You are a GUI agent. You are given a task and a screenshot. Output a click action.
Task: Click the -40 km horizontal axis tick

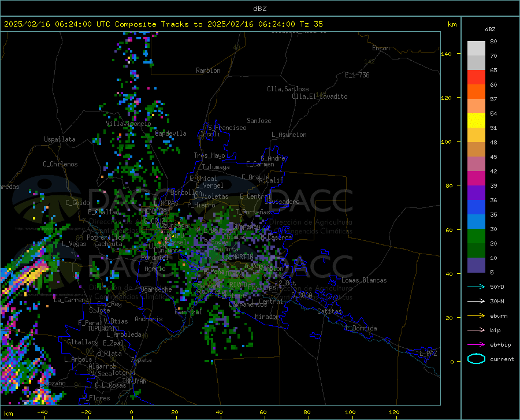[x=42, y=412]
